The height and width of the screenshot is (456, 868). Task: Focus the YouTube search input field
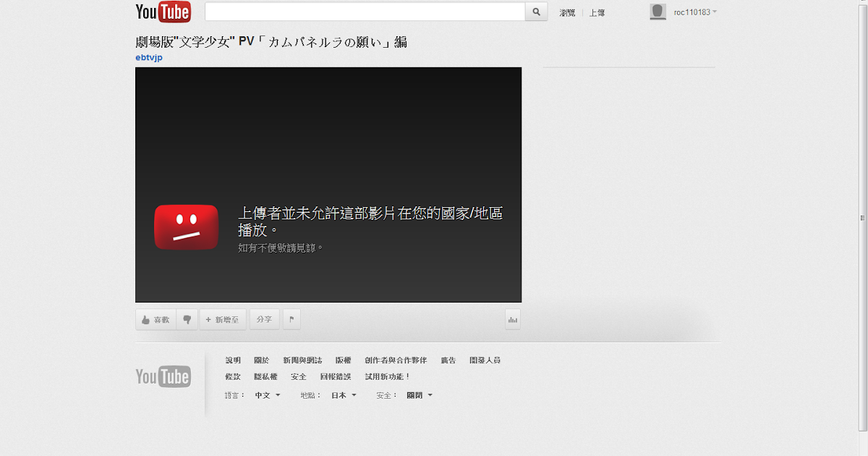[365, 12]
